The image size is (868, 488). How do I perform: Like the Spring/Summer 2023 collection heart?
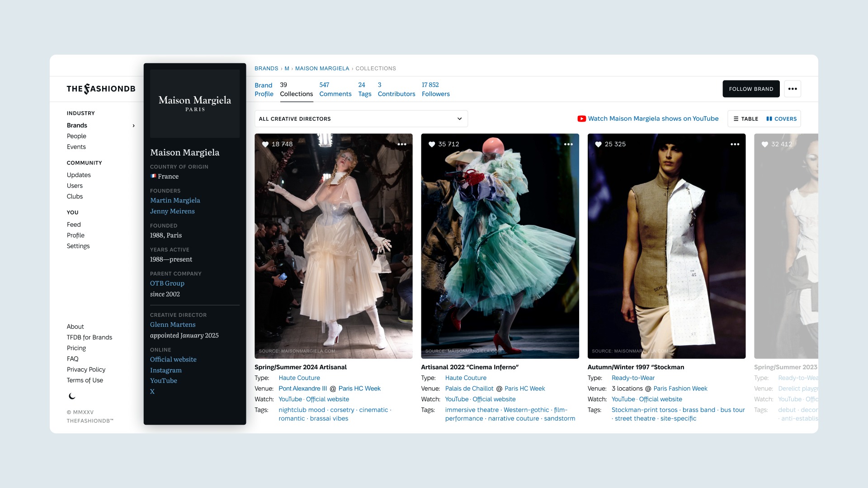765,144
